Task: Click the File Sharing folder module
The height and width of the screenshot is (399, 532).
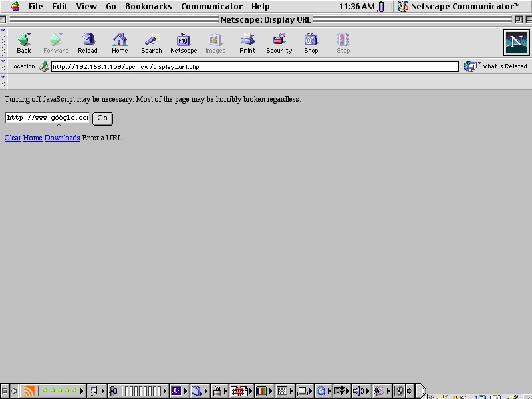Action: click(199, 391)
